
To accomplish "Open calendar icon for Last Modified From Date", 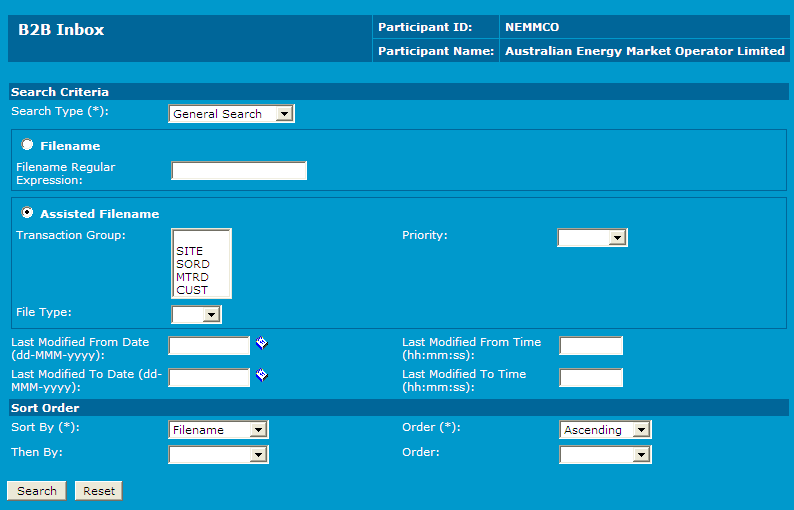I will (262, 343).
